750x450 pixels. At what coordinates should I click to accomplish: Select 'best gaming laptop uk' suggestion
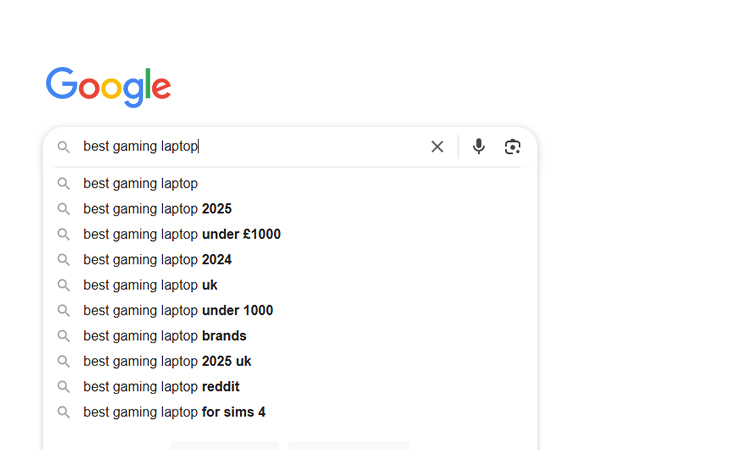click(290, 285)
